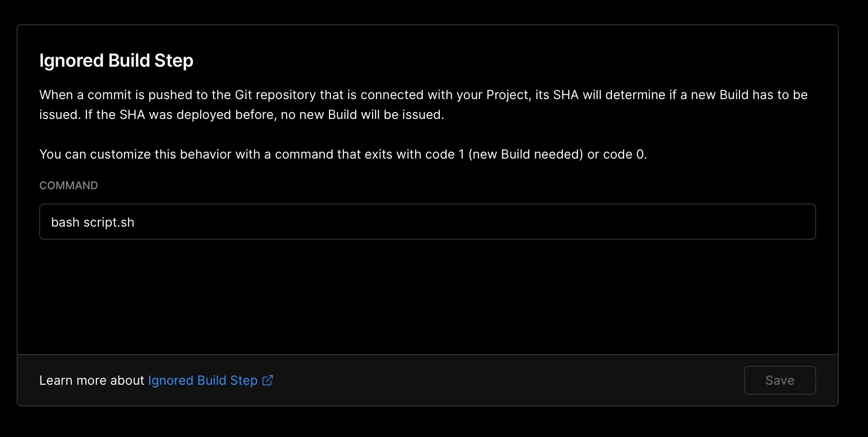
Task: Click the exit code explanation text
Action: point(343,154)
